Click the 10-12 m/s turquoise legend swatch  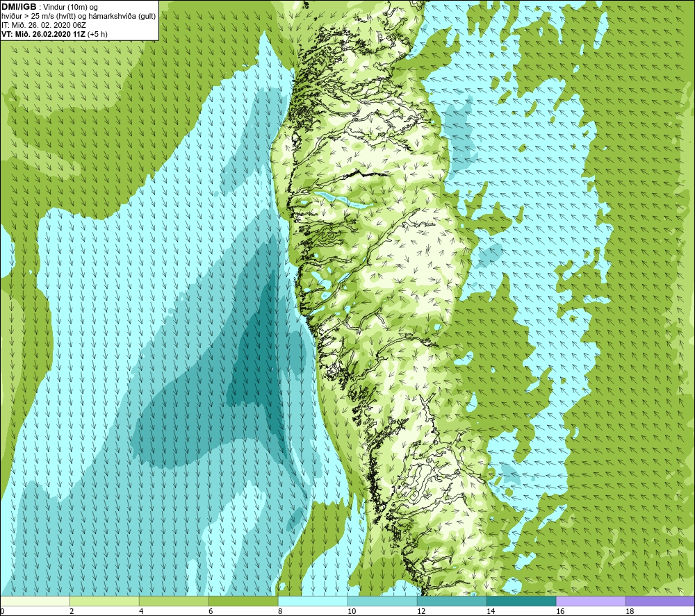tap(382, 601)
